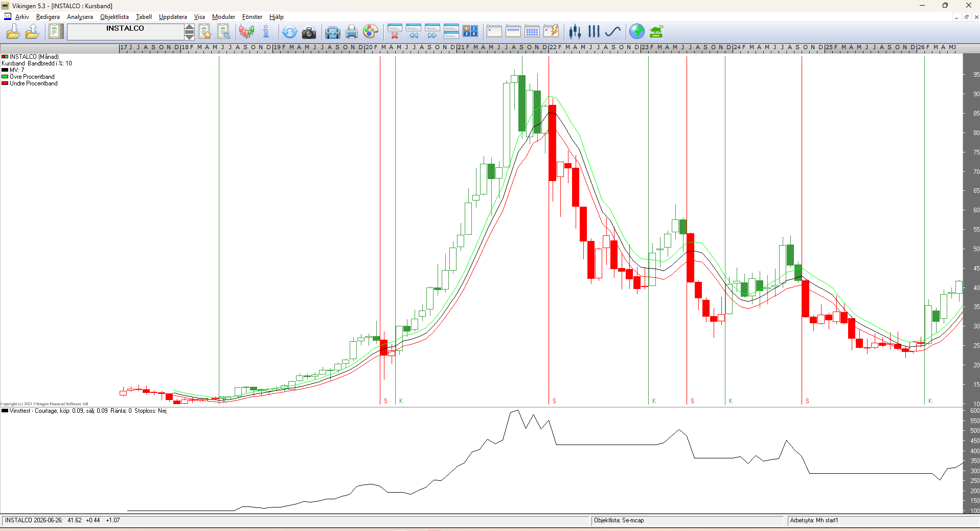This screenshot has height=531, width=980.
Task: Click the blue refresh arrows icon
Action: point(289,32)
